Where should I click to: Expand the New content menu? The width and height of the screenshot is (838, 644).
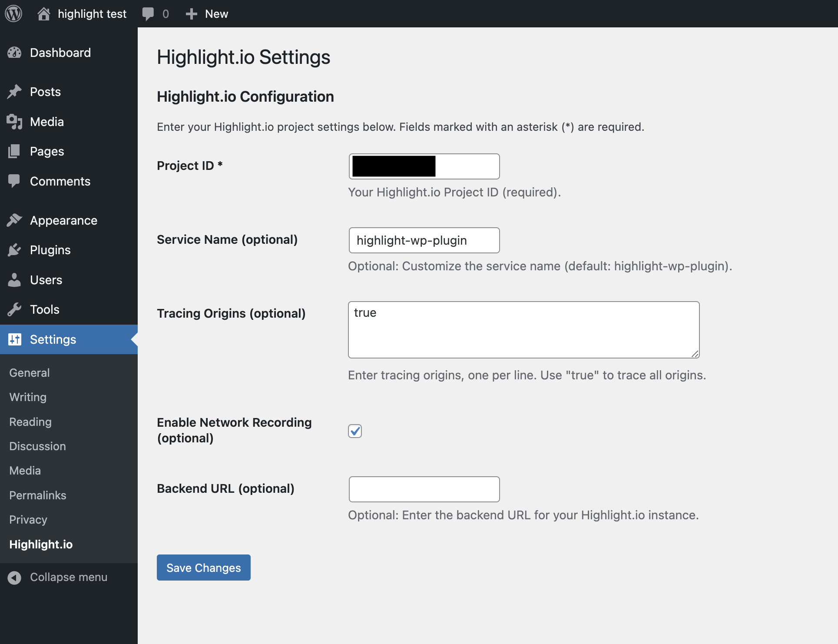click(x=207, y=13)
